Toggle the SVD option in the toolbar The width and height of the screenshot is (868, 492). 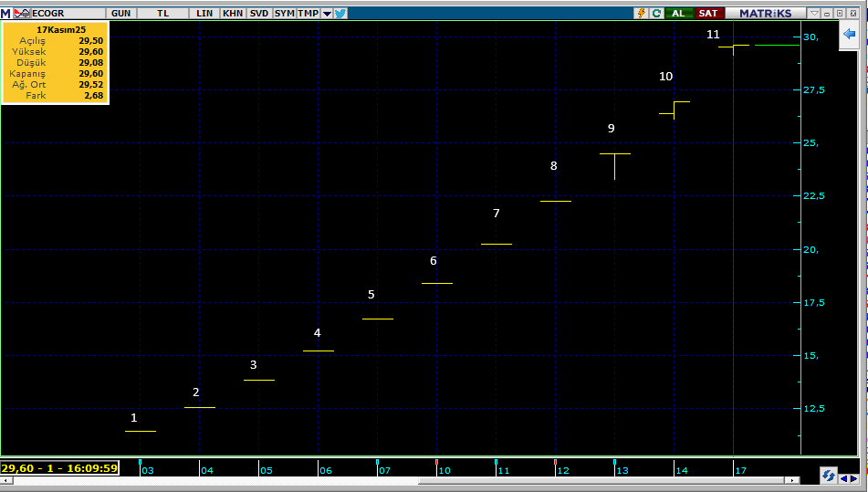click(x=259, y=14)
